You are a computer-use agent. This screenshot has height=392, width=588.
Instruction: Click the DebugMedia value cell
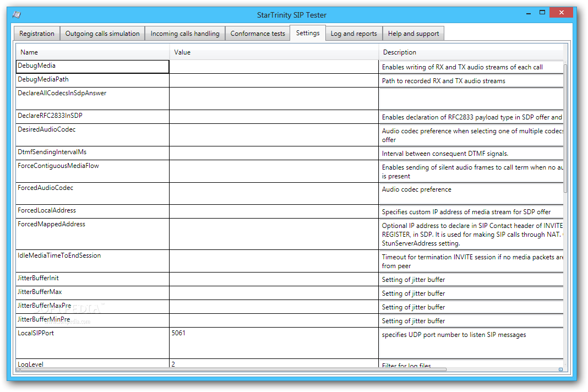(x=274, y=67)
